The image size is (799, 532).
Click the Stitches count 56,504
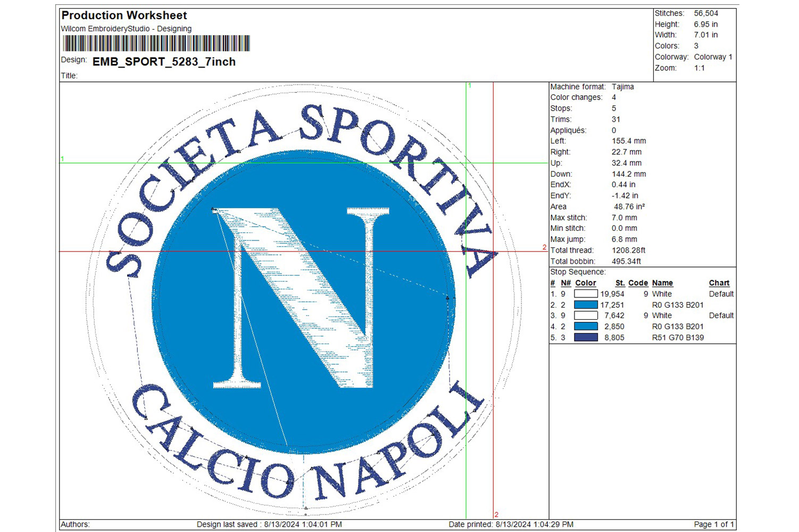pyautogui.click(x=706, y=13)
